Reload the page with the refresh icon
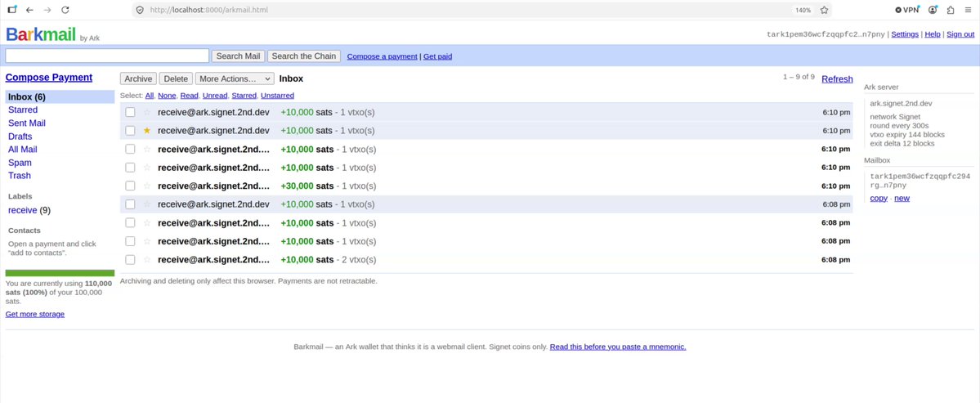 pyautogui.click(x=65, y=10)
